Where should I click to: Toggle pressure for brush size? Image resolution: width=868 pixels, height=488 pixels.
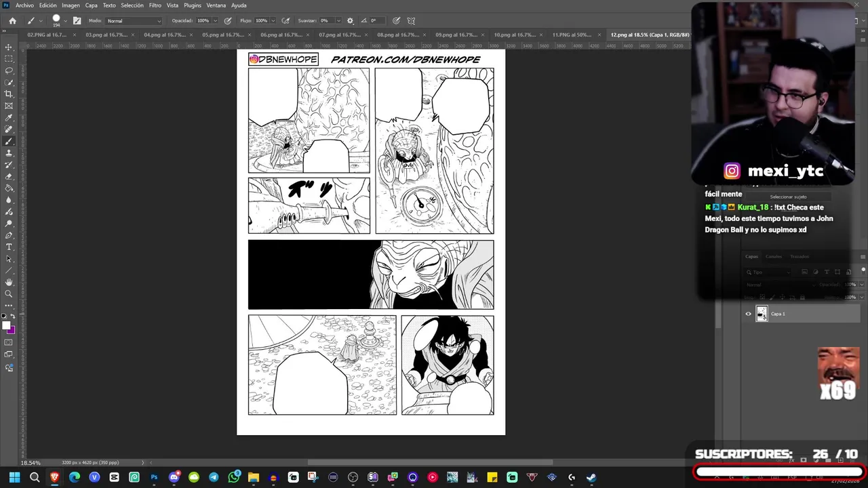pyautogui.click(x=396, y=21)
